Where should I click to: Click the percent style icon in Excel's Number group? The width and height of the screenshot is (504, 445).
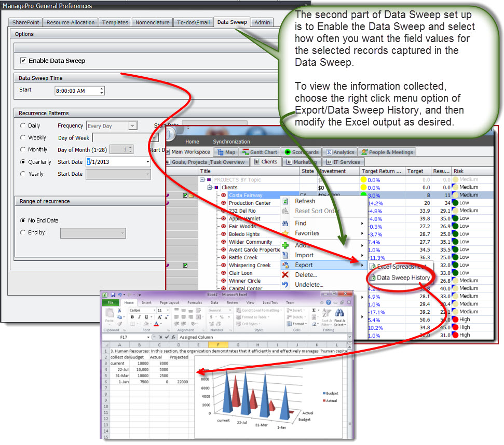222,317
